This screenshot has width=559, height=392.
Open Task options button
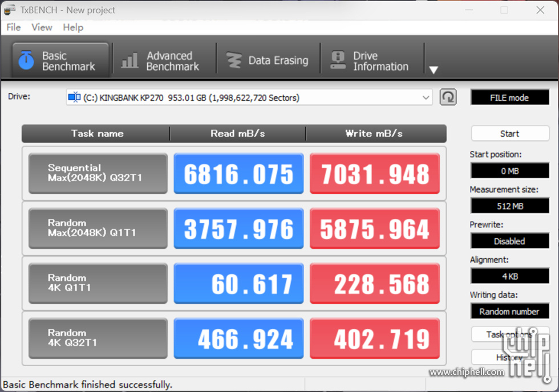point(510,334)
